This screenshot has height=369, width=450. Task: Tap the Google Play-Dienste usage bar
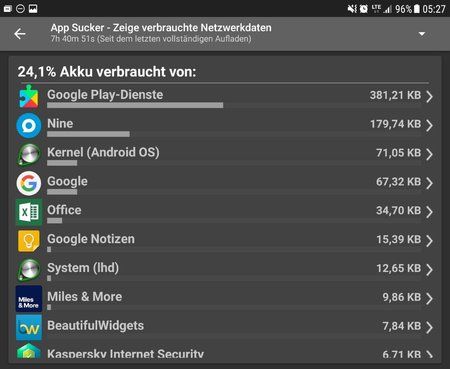click(x=135, y=105)
